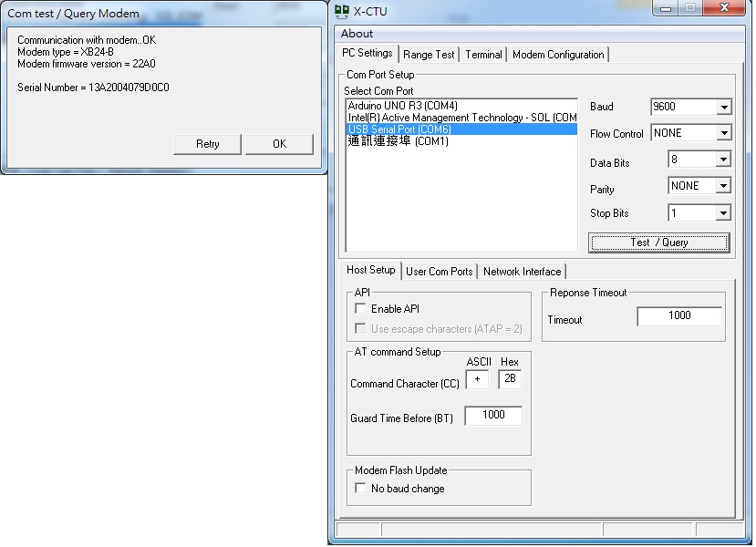Open the Stop Bits dropdown
This screenshot has height=547, width=756.
point(723,213)
